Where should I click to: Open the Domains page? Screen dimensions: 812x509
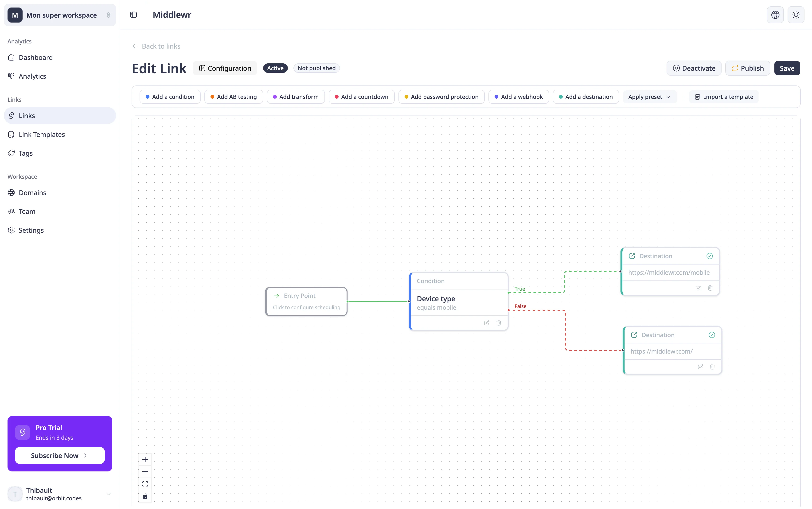click(x=60, y=193)
